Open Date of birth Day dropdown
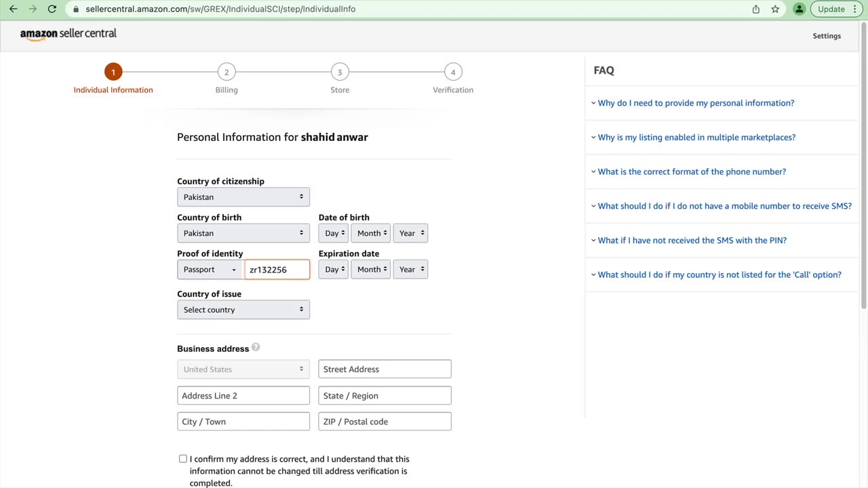This screenshot has width=868, height=488. (x=333, y=233)
